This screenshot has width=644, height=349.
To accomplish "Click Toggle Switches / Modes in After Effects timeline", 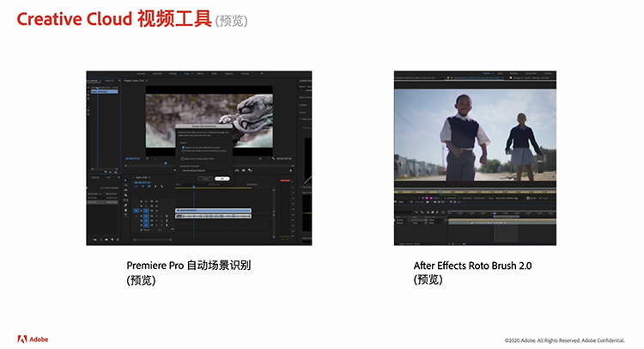I will click(411, 243).
